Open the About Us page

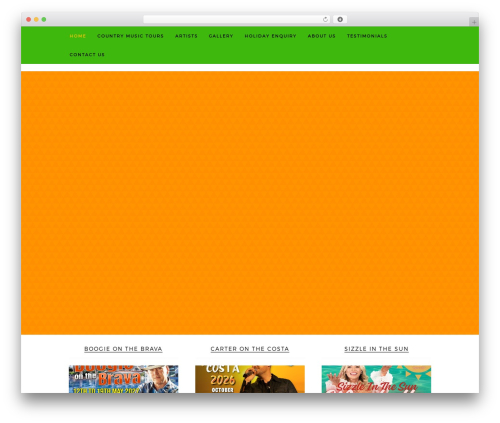321,36
